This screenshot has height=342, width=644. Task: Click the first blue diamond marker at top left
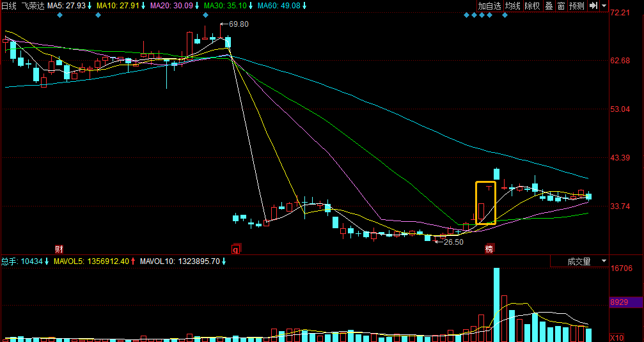(x=59, y=15)
